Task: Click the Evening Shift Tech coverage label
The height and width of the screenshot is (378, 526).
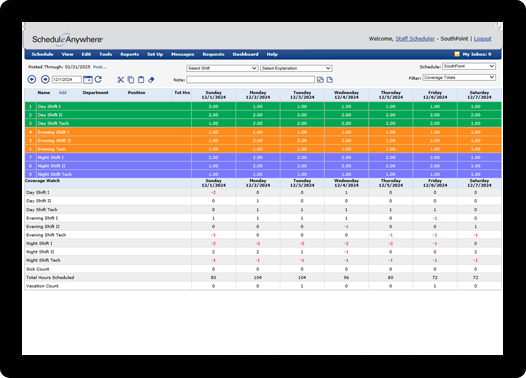Action: pyautogui.click(x=46, y=235)
